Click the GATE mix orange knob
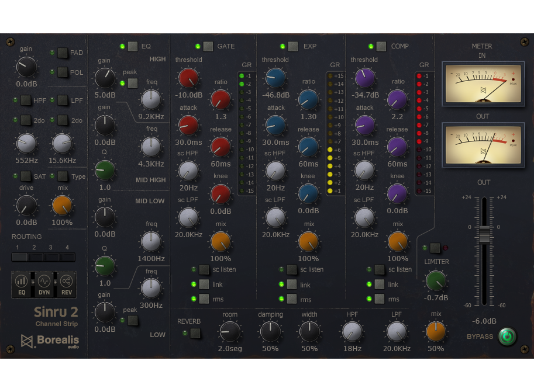 (221, 242)
